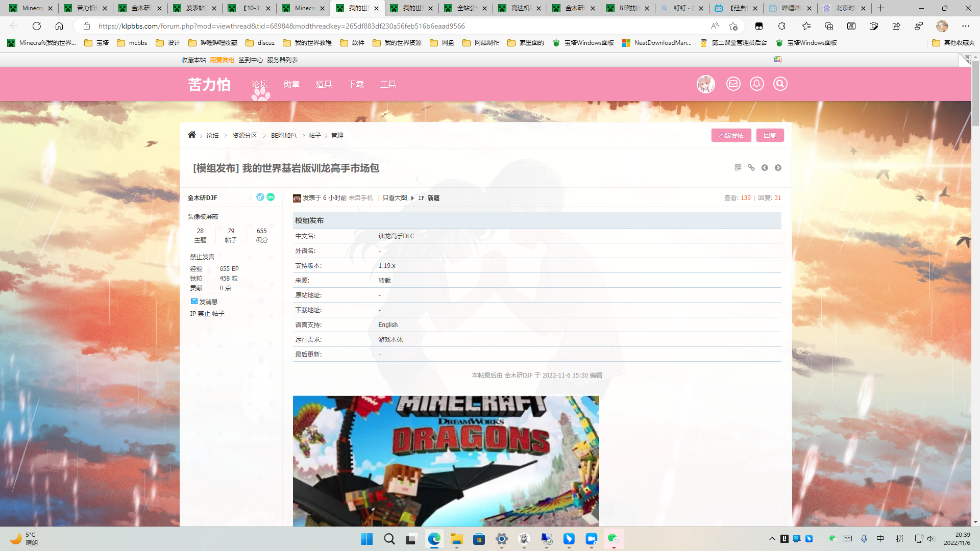Open browser settings and more menu
Screen dimensions: 980x551
click(x=966, y=26)
